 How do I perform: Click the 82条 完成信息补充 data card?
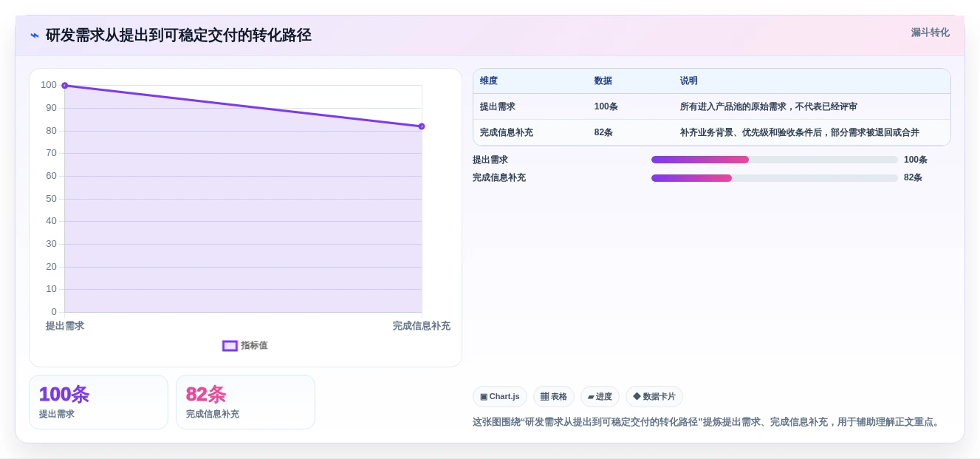245,402
